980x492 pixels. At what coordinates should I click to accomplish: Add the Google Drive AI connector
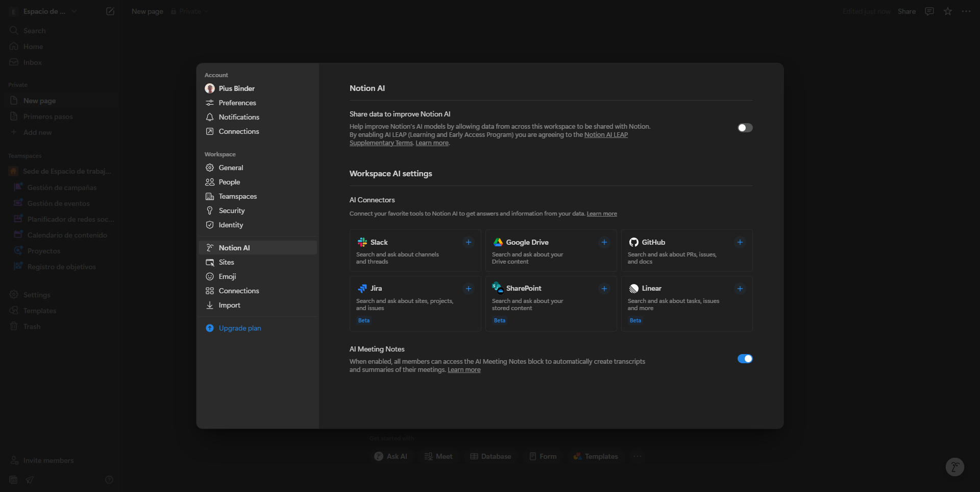(604, 242)
